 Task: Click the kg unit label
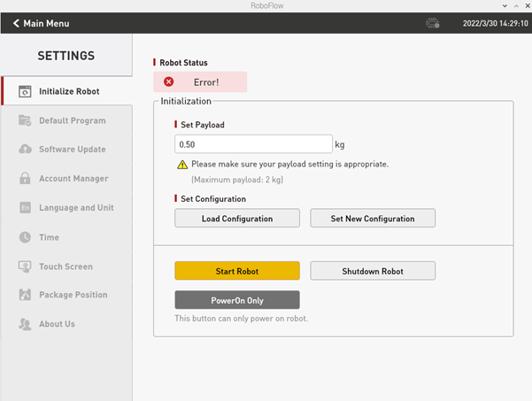340,145
